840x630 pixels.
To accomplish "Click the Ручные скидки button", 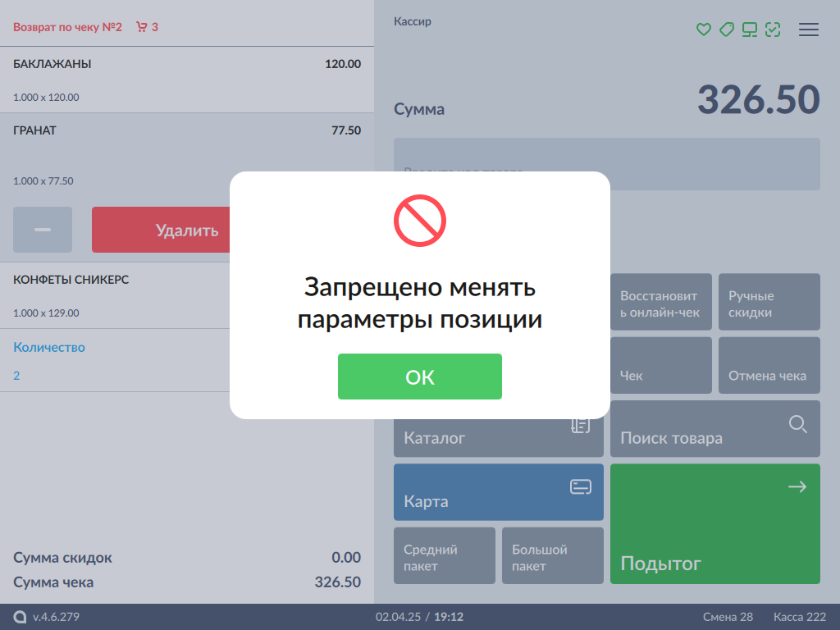I will pos(769,304).
